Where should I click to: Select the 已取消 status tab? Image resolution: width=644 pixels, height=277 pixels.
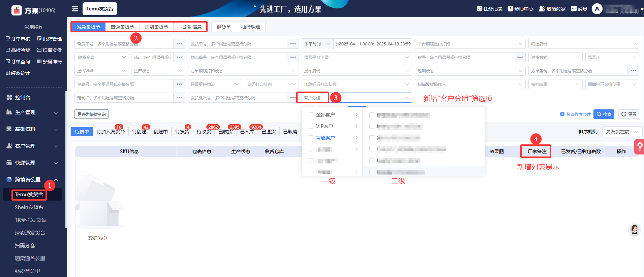[x=290, y=132]
